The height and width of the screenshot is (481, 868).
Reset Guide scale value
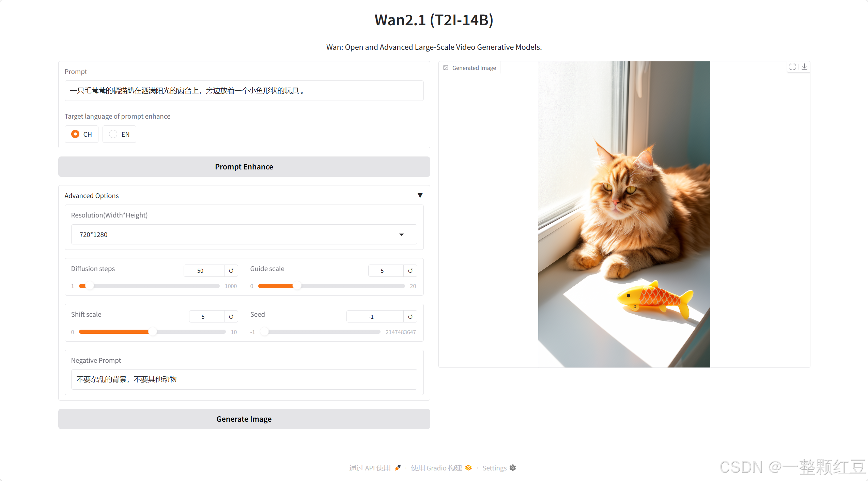pos(410,271)
